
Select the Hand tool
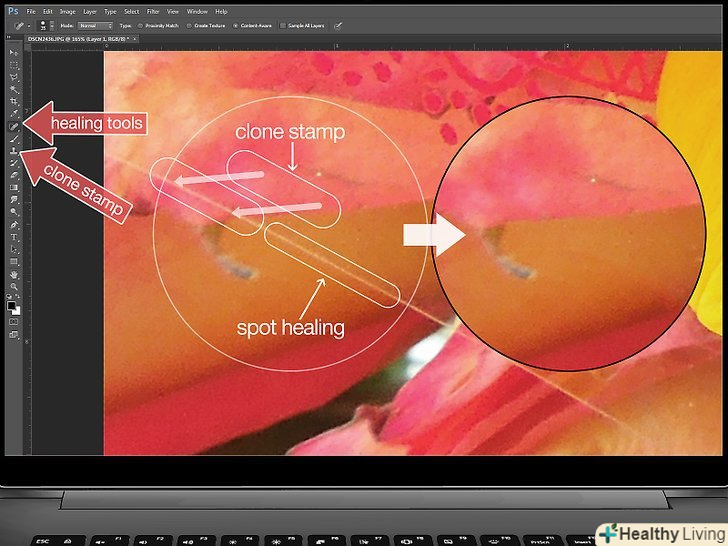point(13,275)
